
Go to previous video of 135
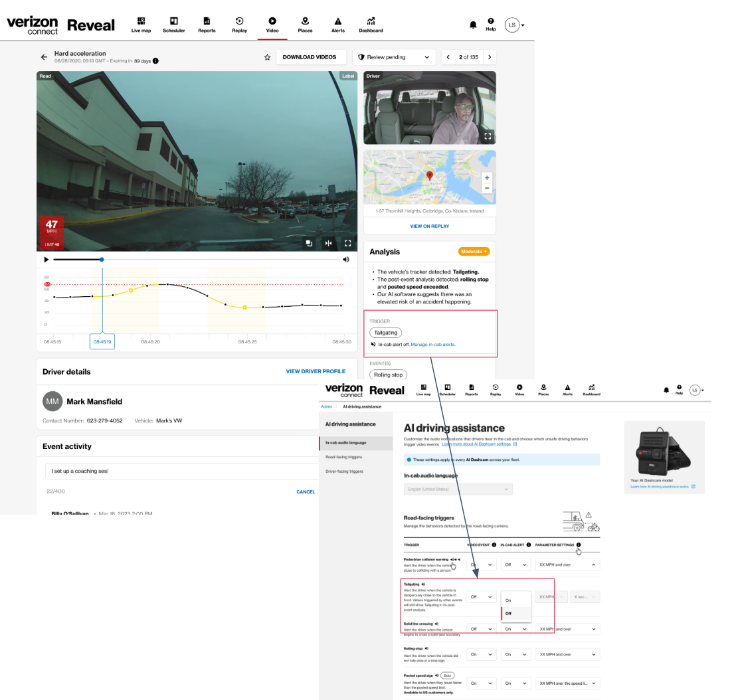(448, 57)
